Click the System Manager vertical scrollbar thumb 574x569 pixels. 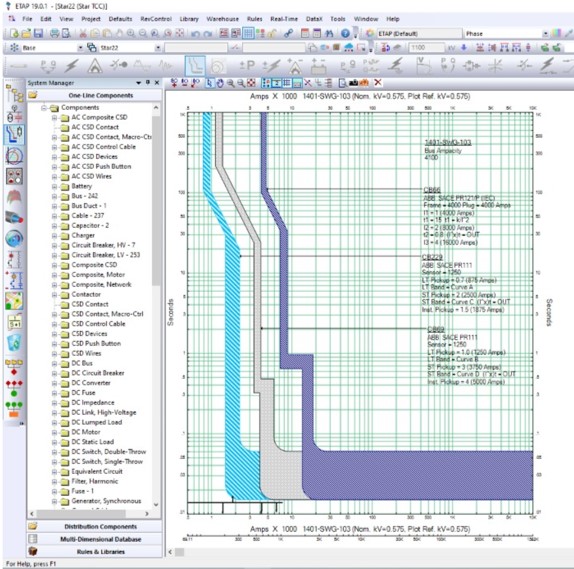156,200
